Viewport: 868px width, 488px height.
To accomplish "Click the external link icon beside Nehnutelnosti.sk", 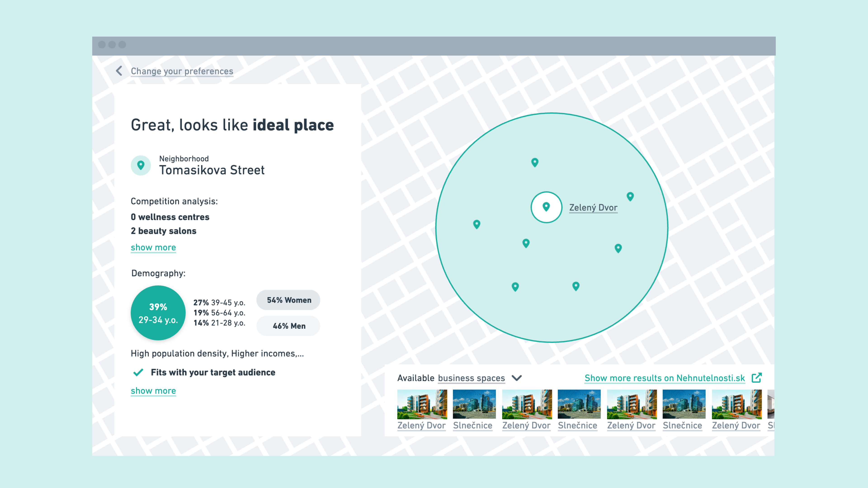I will pos(756,378).
